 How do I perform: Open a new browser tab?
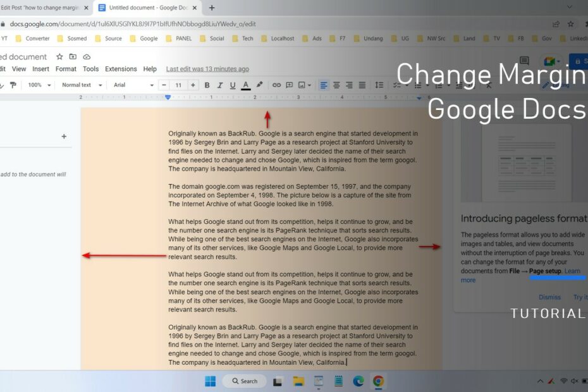(x=212, y=8)
